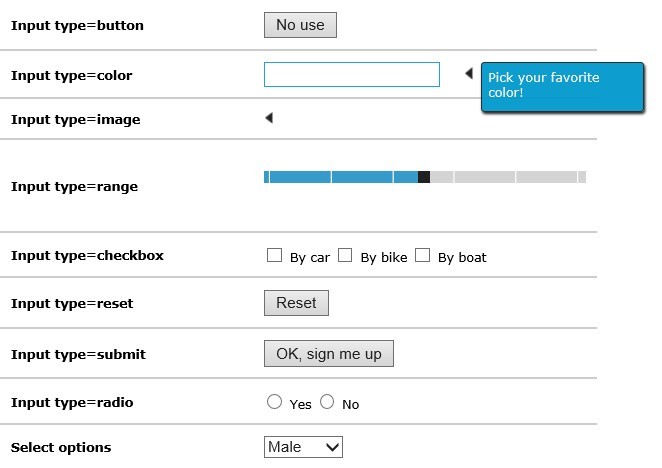Select the "Yes" radio button

274,402
